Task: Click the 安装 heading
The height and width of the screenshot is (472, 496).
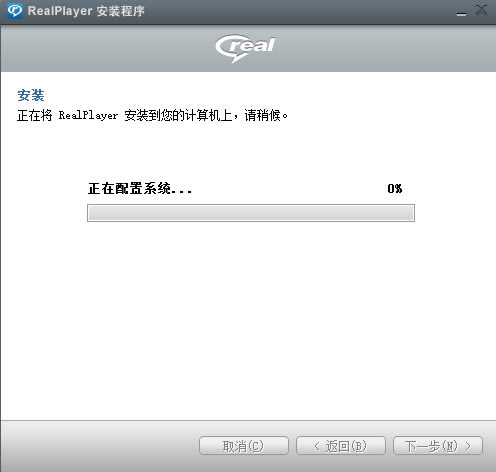Action: 31,95
